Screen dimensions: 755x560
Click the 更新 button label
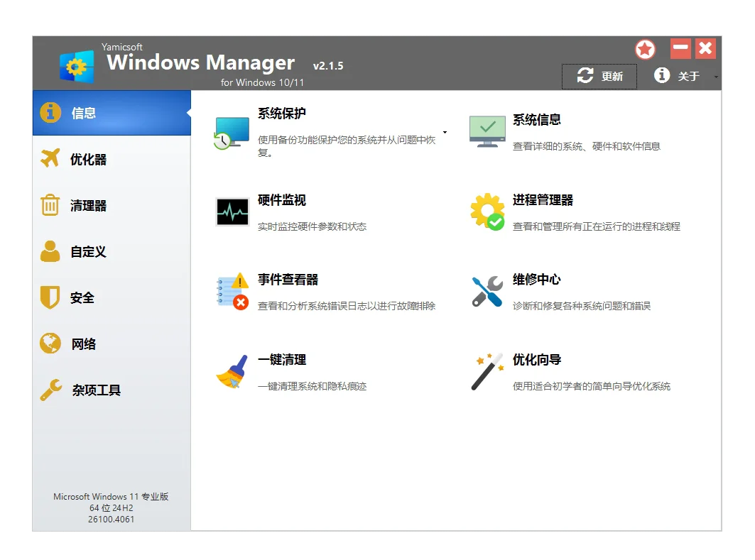coord(612,77)
